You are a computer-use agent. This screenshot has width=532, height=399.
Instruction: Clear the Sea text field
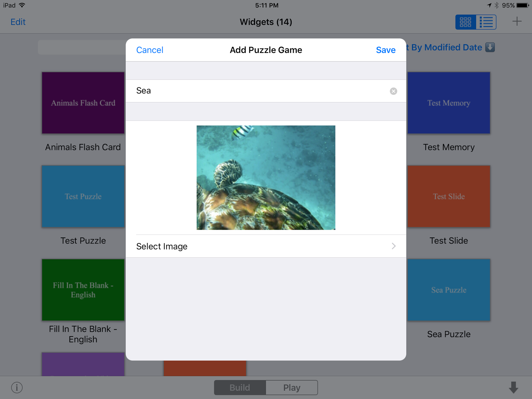[393, 91]
